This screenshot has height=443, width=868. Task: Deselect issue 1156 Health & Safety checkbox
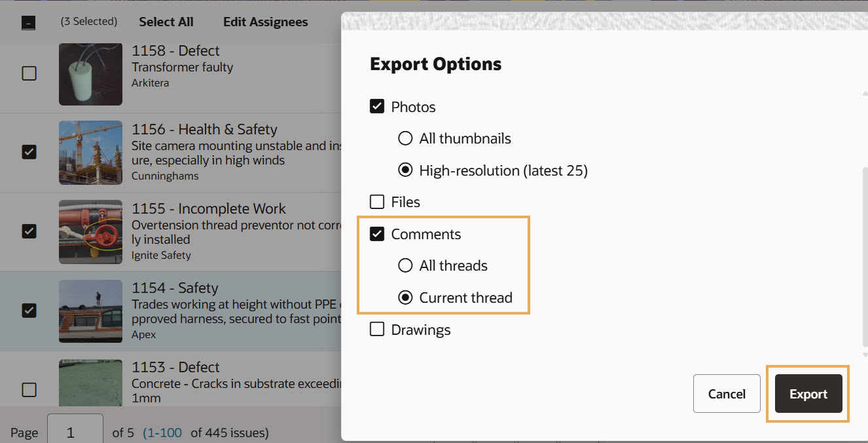[x=29, y=152]
